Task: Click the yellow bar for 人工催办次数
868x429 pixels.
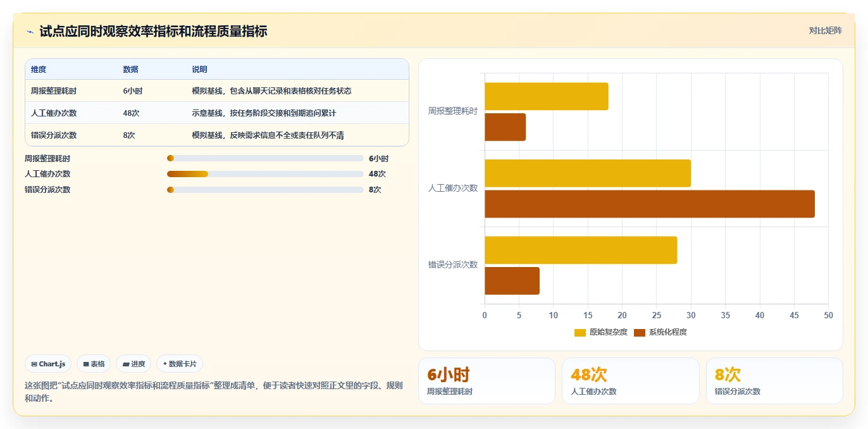Action: tap(588, 173)
